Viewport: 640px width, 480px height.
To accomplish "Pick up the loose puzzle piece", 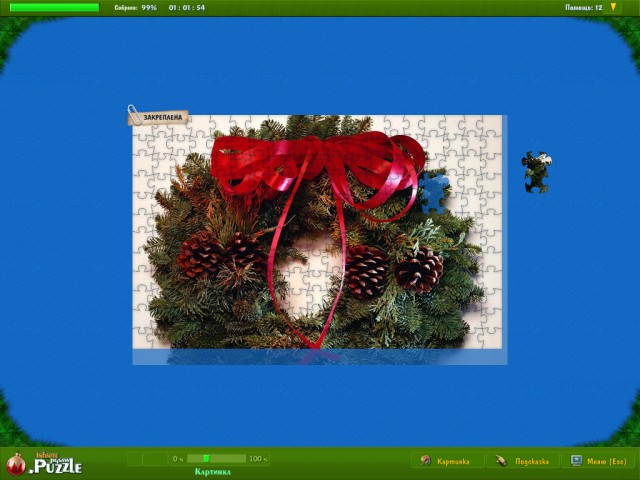I will point(536,171).
